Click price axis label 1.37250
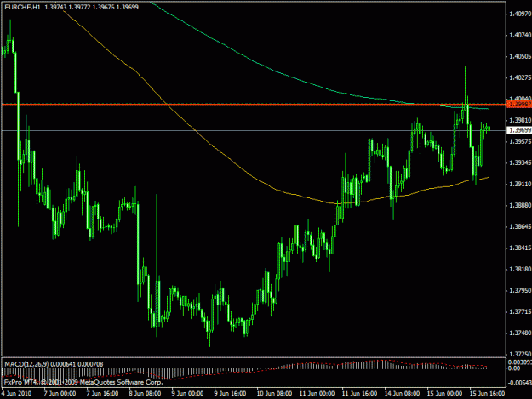Image resolution: width=532 pixels, height=399 pixels. click(520, 354)
